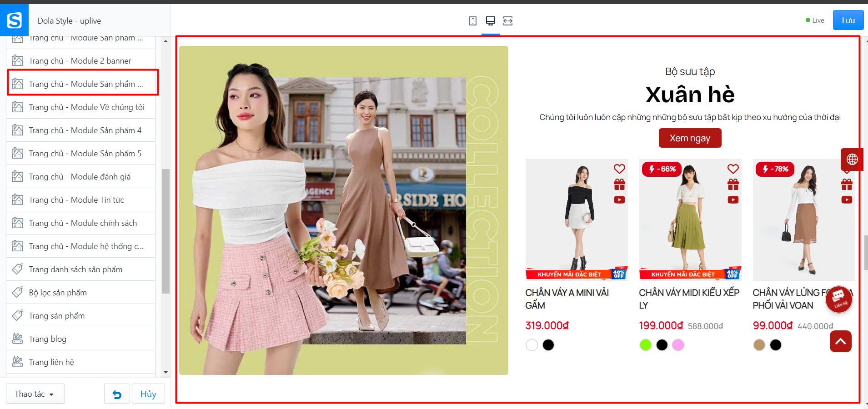This screenshot has height=409, width=868.
Task: Pick green swatch for Chân váy midi
Action: click(x=645, y=345)
